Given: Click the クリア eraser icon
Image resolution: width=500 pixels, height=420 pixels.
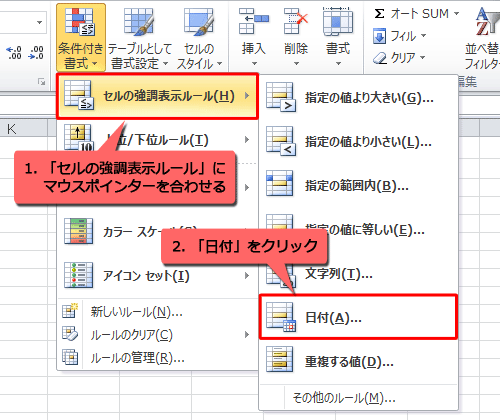Looking at the screenshot, I should [379, 58].
